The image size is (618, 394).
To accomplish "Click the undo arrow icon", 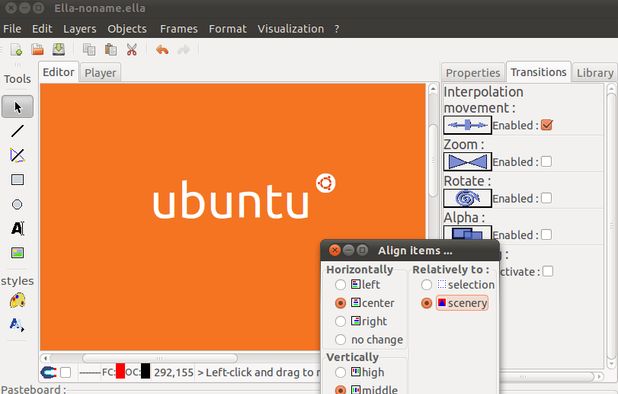I will 162,50.
